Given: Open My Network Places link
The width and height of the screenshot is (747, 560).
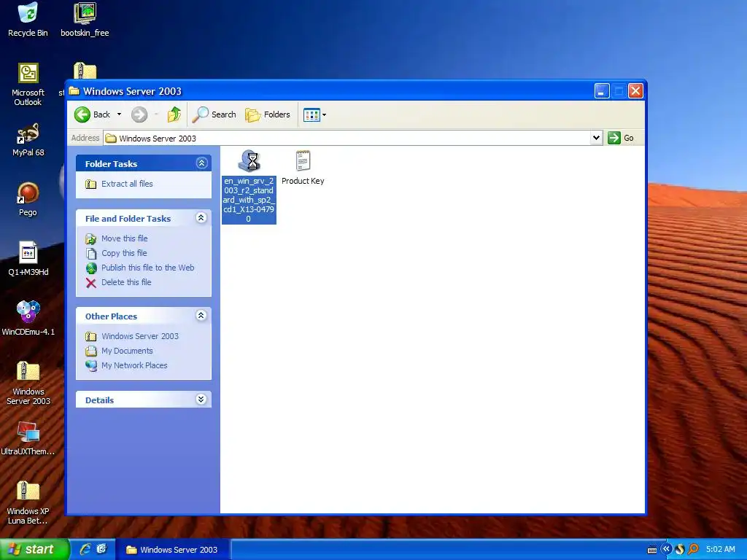Looking at the screenshot, I should pyautogui.click(x=134, y=366).
